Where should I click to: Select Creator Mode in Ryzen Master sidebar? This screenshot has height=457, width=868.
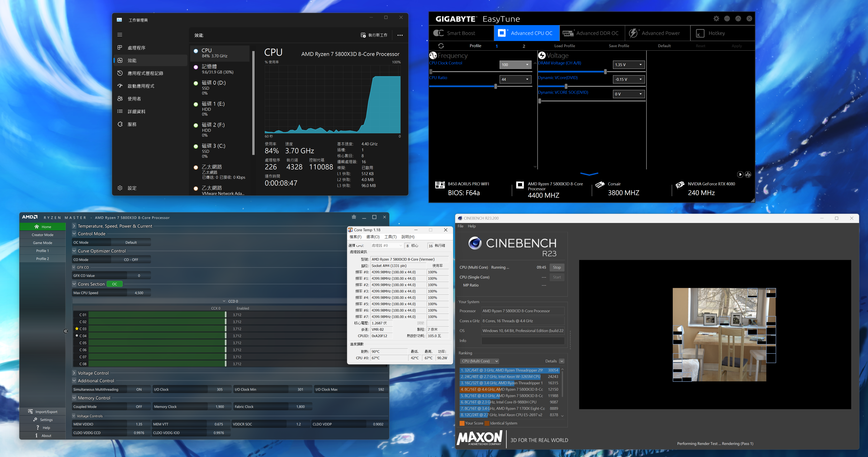43,235
